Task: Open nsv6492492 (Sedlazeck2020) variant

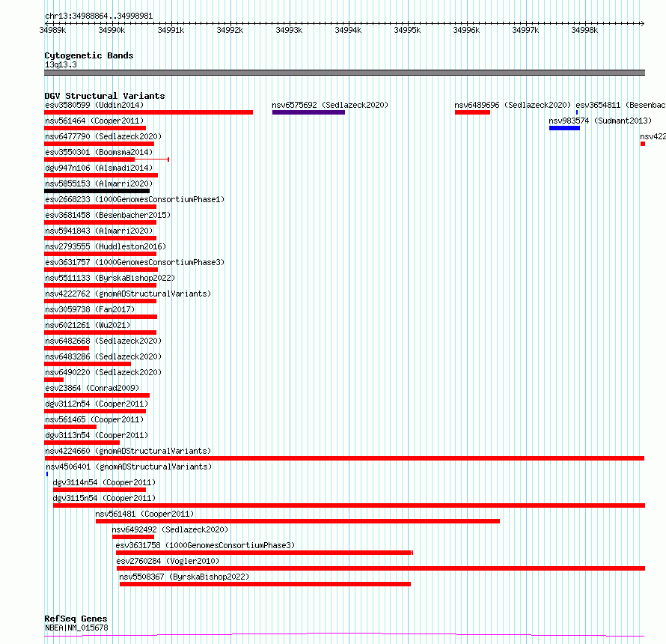Action: (170, 529)
